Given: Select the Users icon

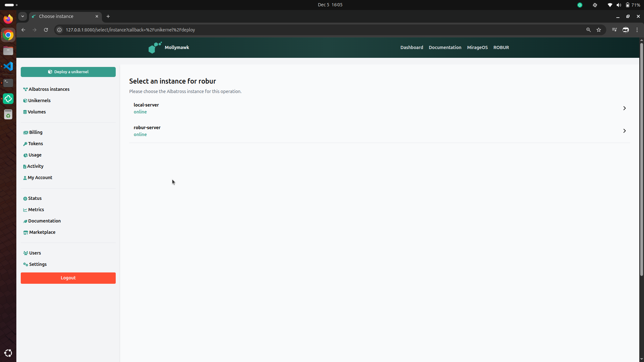Looking at the screenshot, I should tap(25, 253).
